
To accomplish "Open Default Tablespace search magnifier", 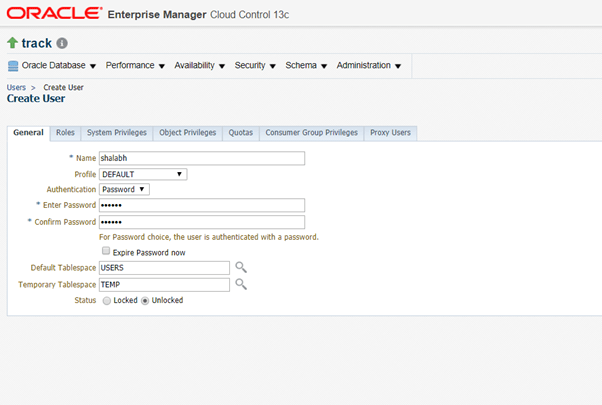I will (240, 268).
